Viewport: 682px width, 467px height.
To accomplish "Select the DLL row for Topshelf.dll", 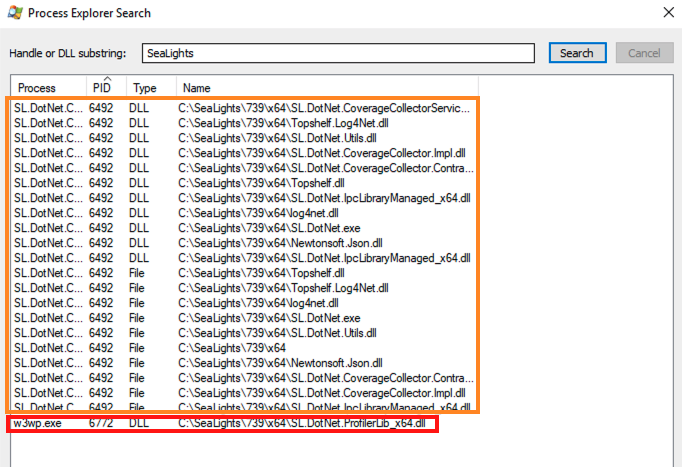I will pos(244,183).
